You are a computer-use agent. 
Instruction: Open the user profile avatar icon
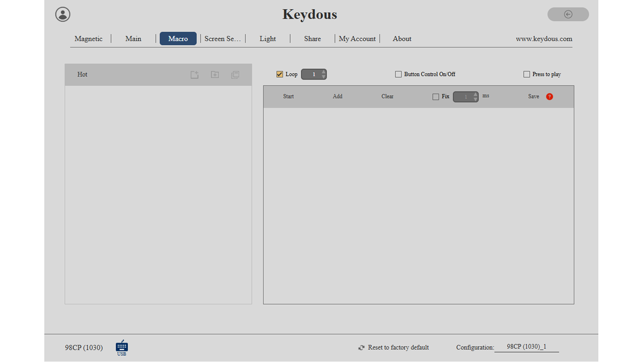tap(63, 14)
